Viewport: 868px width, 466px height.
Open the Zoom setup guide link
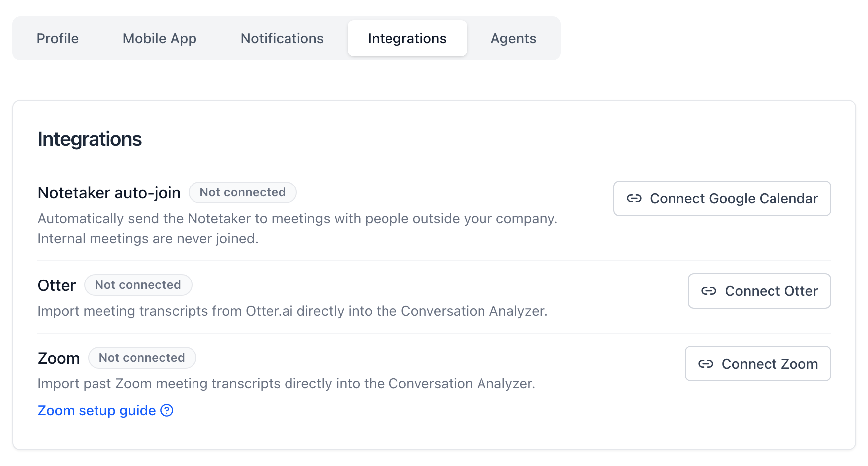pyautogui.click(x=105, y=410)
